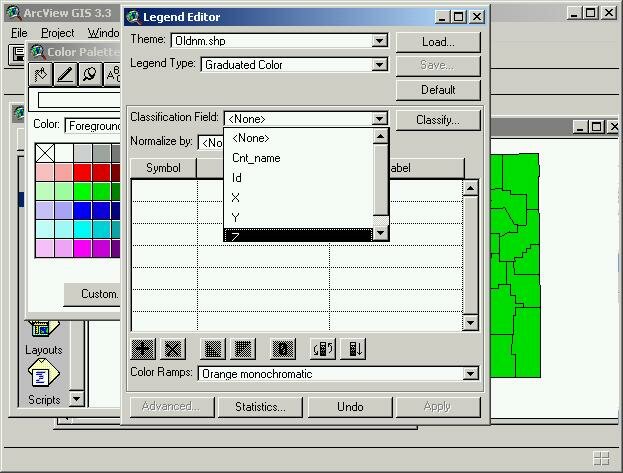This screenshot has height=473, width=623.
Task: Open Font Palette tab in Color Palette
Action: pos(112,74)
